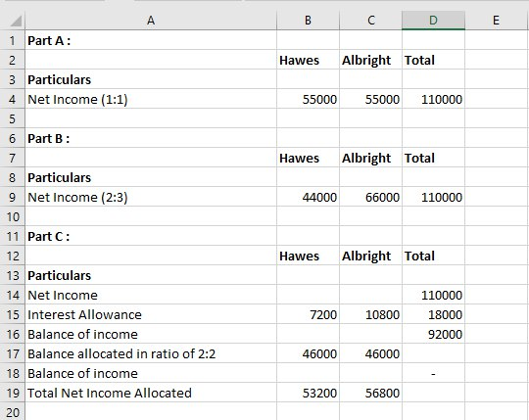
Task: Click 'Total Net Income Allocated' label cell
Action: point(151,393)
